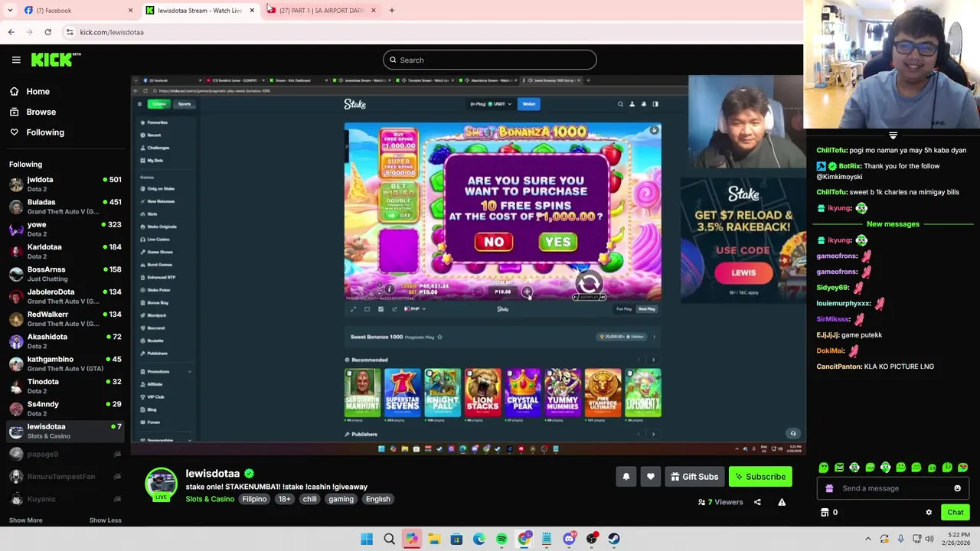Switch to the YouTube airport tab
Viewport: 980px width, 551px height.
322,10
